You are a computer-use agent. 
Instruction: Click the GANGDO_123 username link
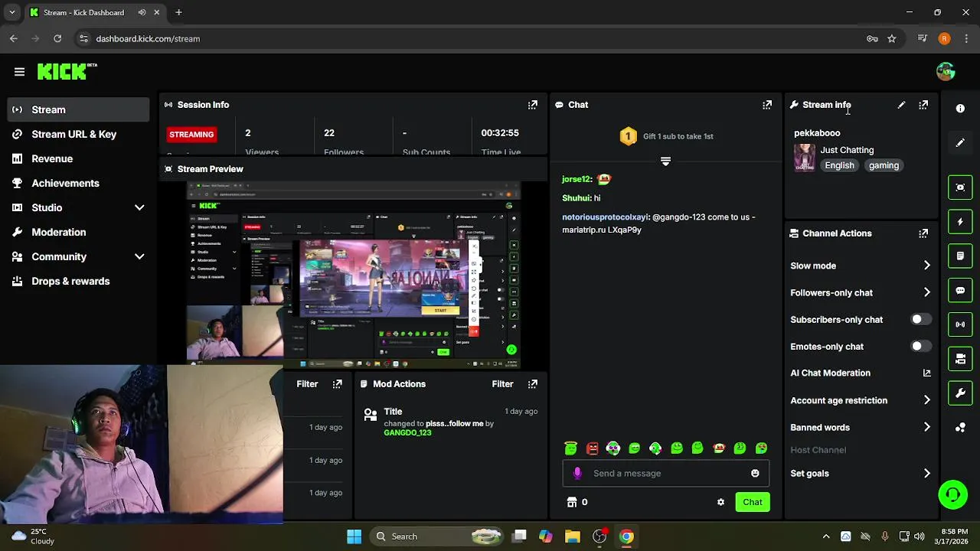407,432
